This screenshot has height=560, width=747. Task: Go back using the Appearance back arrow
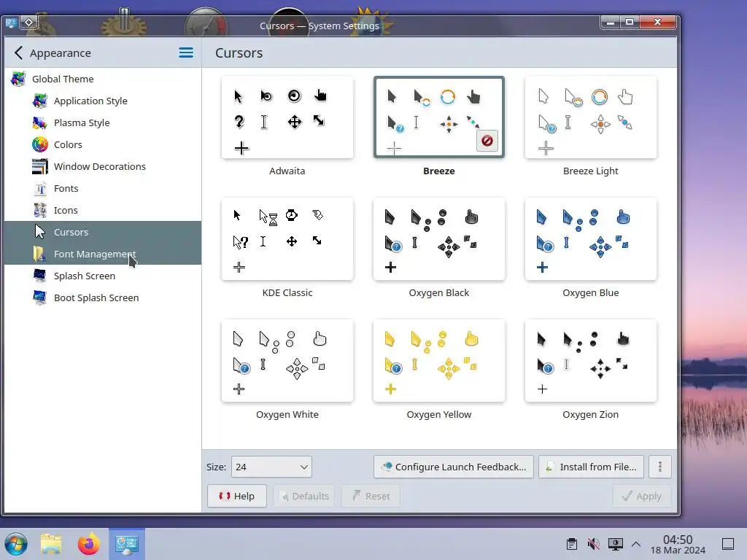[18, 52]
